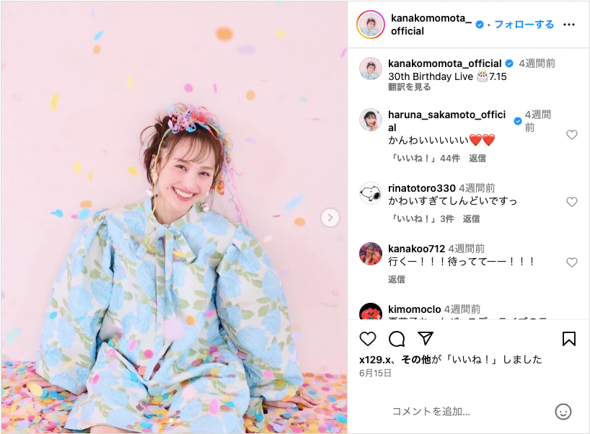The image size is (590, 434).
Task: Open comments via the speech bubble icon
Action: click(x=397, y=339)
